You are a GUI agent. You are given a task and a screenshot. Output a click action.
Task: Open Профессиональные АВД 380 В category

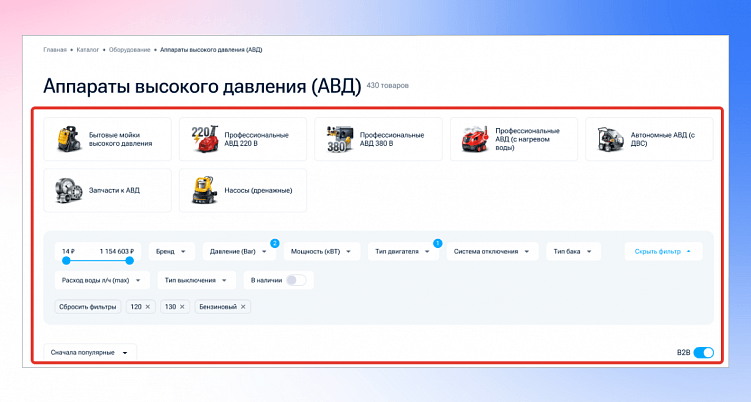pyautogui.click(x=378, y=139)
